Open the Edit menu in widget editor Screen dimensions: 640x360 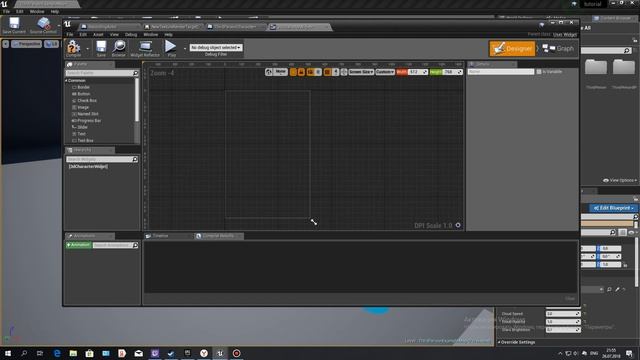click(x=83, y=35)
